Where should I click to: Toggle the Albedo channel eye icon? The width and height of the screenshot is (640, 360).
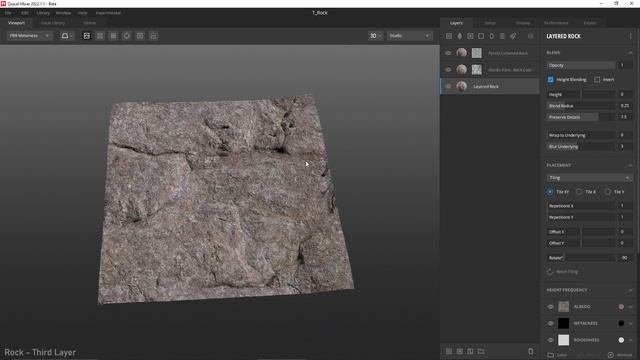(551, 307)
